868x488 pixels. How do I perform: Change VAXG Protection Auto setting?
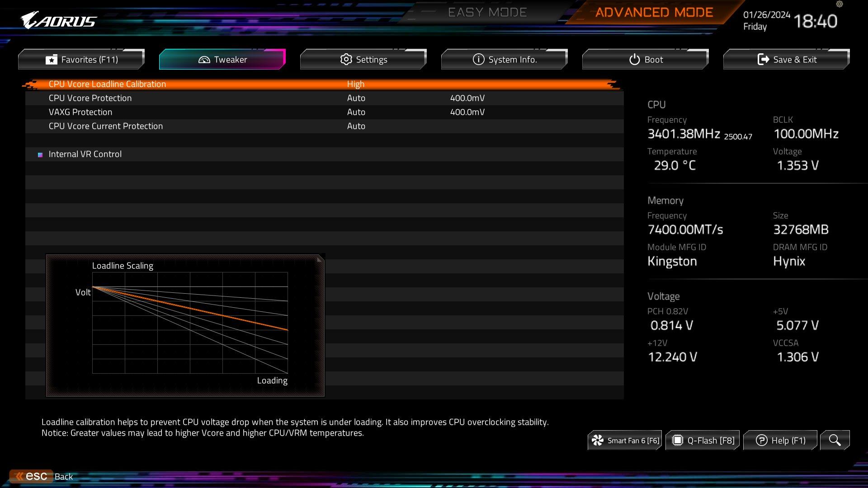(x=356, y=112)
